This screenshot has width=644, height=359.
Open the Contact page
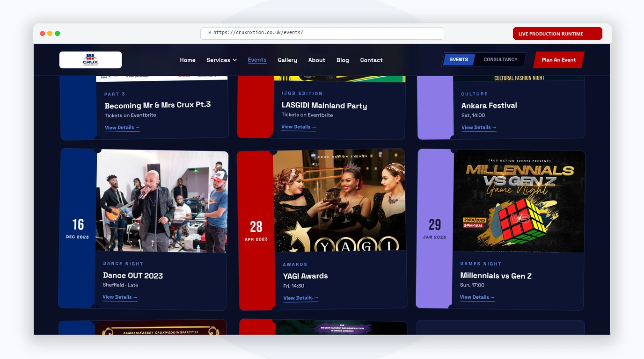tap(371, 60)
